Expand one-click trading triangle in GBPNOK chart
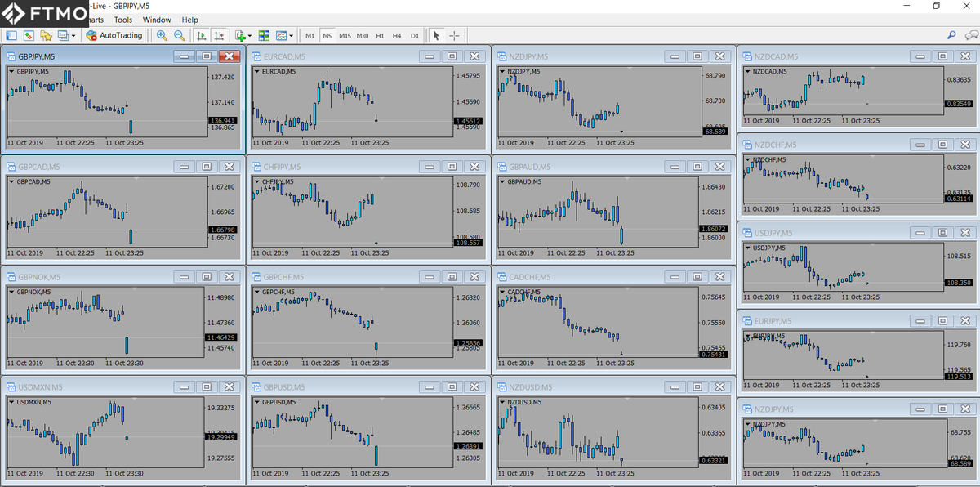The width and height of the screenshot is (980, 487). point(11,292)
